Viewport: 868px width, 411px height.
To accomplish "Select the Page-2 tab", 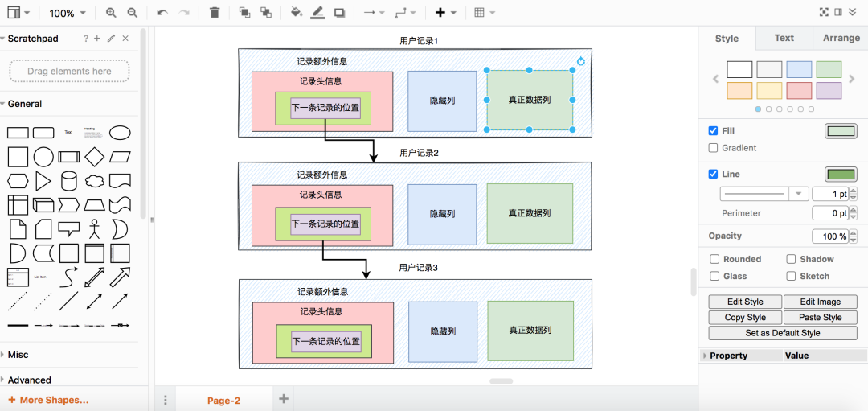I will pyautogui.click(x=223, y=401).
